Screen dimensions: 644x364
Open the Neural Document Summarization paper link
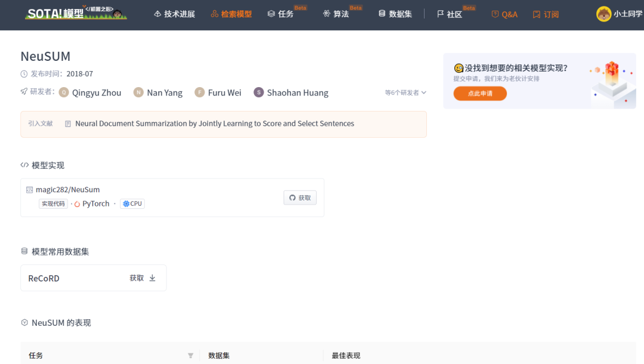215,124
